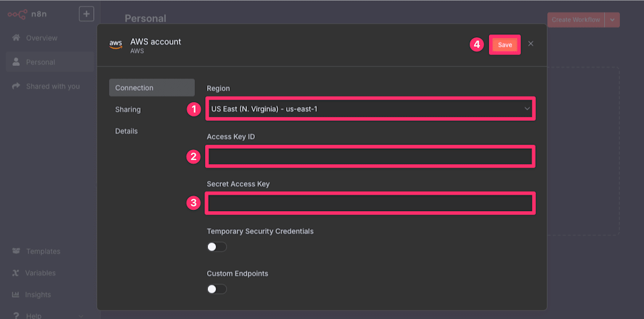The image size is (644, 319).
Task: Click the Secret Access Key field
Action: coord(370,204)
